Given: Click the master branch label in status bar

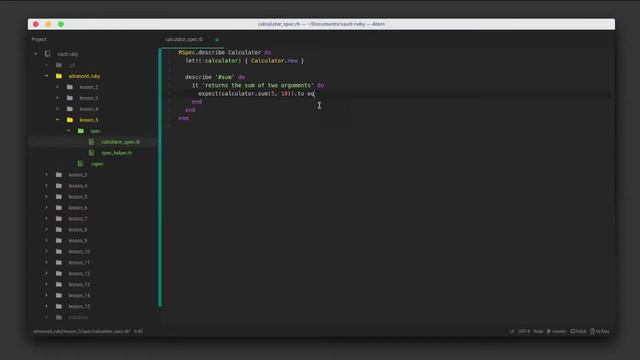Looking at the screenshot, I should click(x=559, y=331).
